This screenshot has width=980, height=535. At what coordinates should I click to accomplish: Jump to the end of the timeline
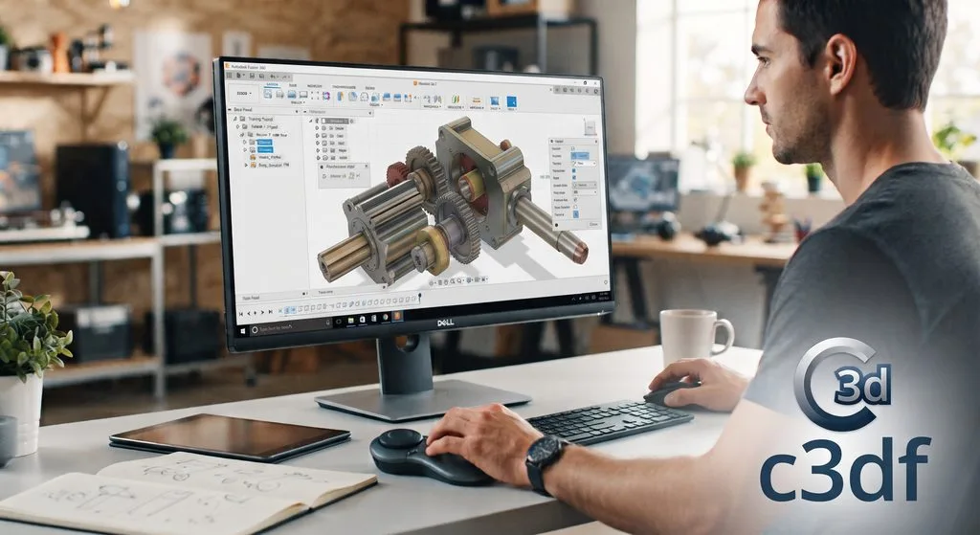pyautogui.click(x=271, y=311)
